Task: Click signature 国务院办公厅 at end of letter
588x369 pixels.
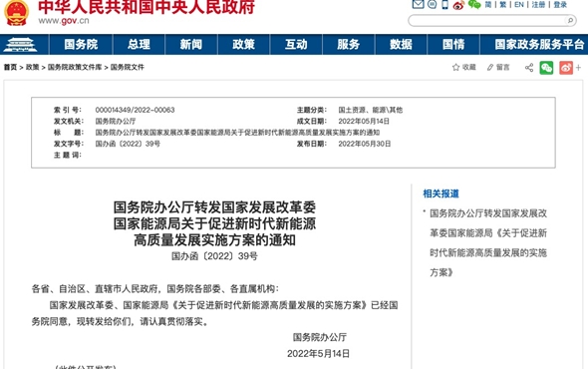Action: pyautogui.click(x=320, y=337)
